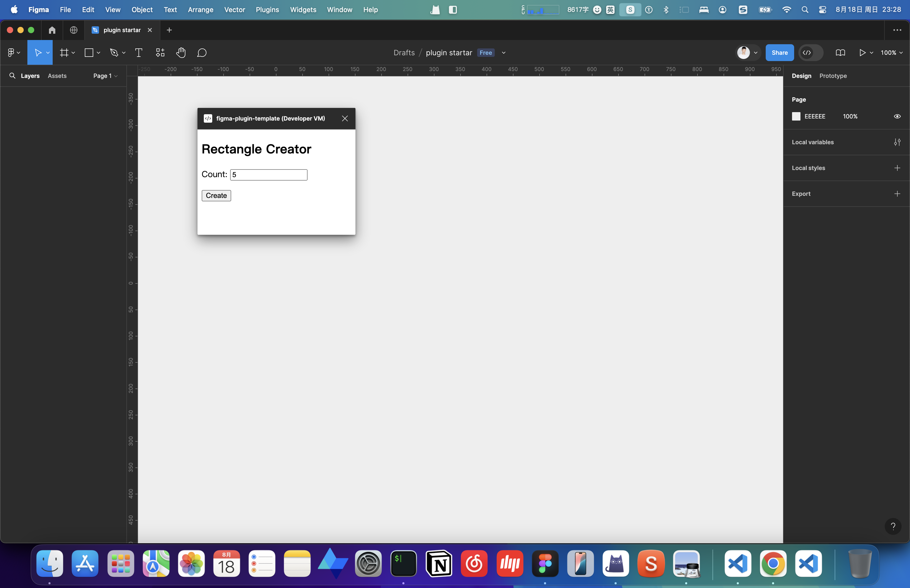The height and width of the screenshot is (588, 910).
Task: Toggle page background visibility eye icon
Action: [x=897, y=116]
